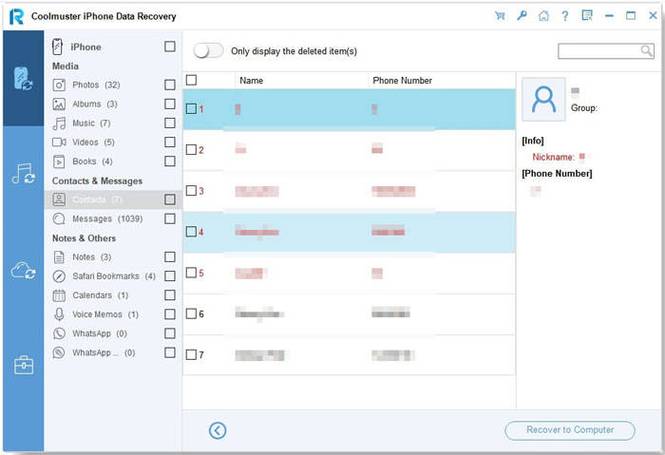Click into the search input field
This screenshot has height=455, width=665.
coord(599,51)
